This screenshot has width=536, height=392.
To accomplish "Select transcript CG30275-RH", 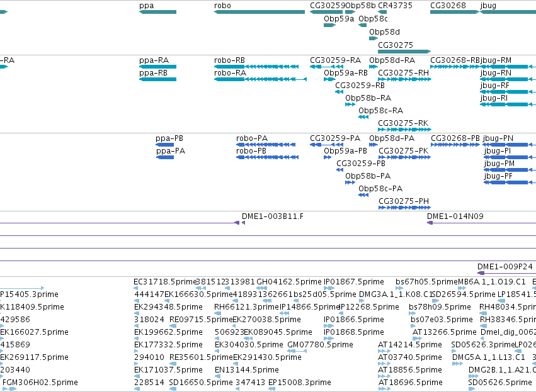I will (x=405, y=79).
